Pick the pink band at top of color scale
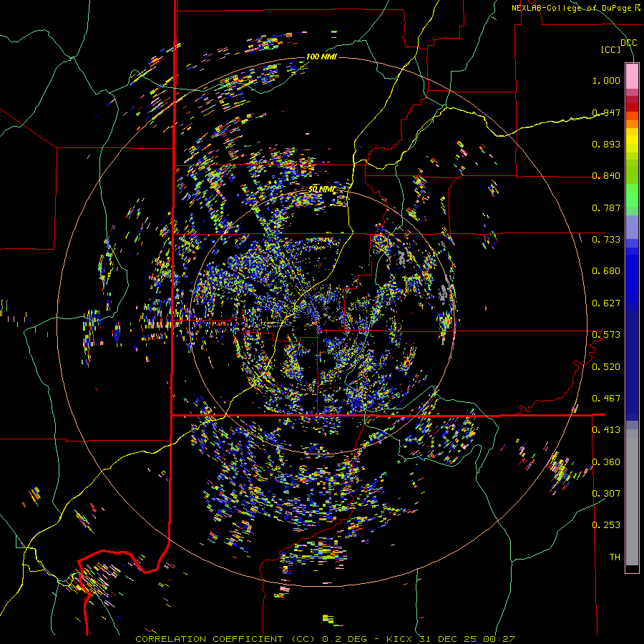 [632, 76]
